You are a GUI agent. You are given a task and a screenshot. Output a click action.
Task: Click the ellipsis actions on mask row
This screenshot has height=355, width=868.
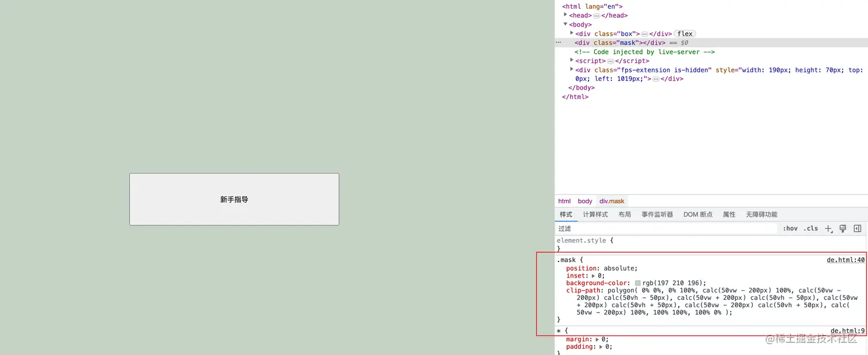558,43
